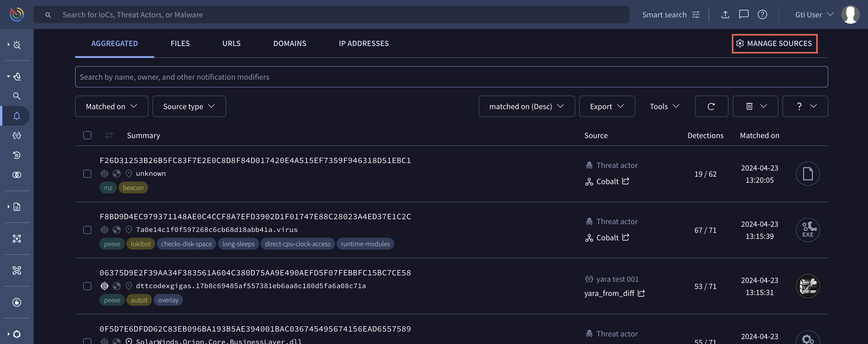Open the trash delete dropdown
The image size is (868, 344).
click(x=755, y=106)
